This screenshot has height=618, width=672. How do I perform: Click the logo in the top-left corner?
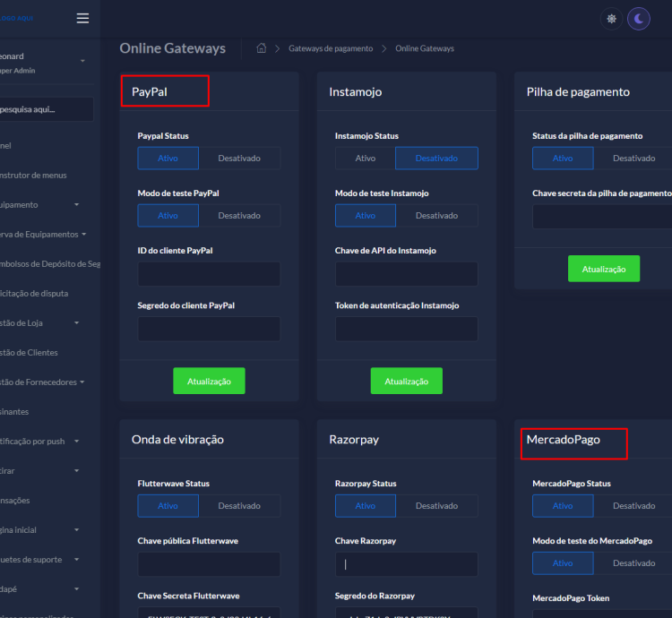[x=18, y=18]
